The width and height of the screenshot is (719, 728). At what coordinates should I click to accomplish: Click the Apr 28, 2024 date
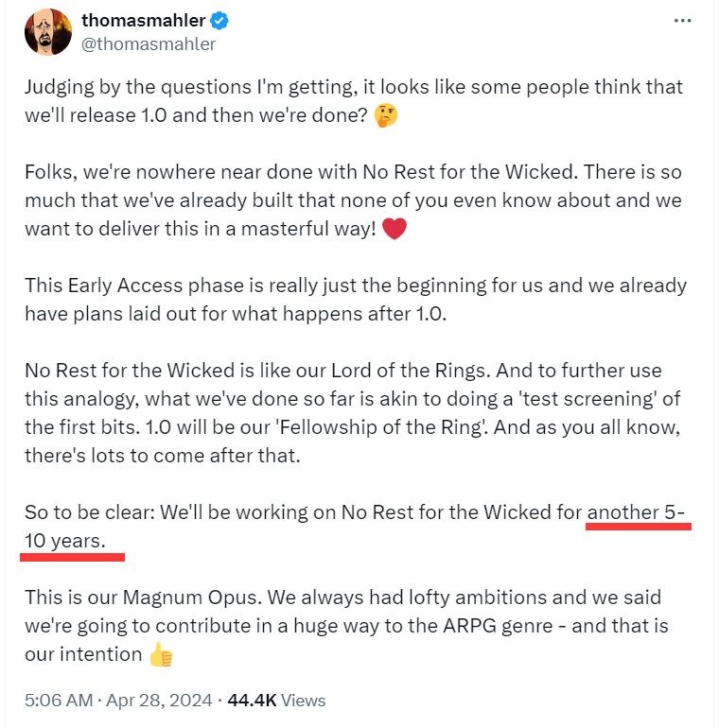tap(159, 701)
